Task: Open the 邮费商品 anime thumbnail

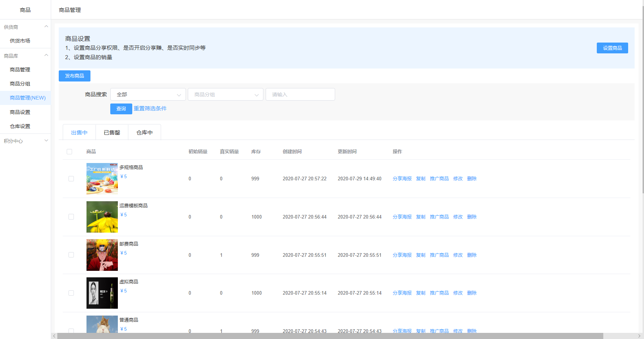Action: click(102, 255)
